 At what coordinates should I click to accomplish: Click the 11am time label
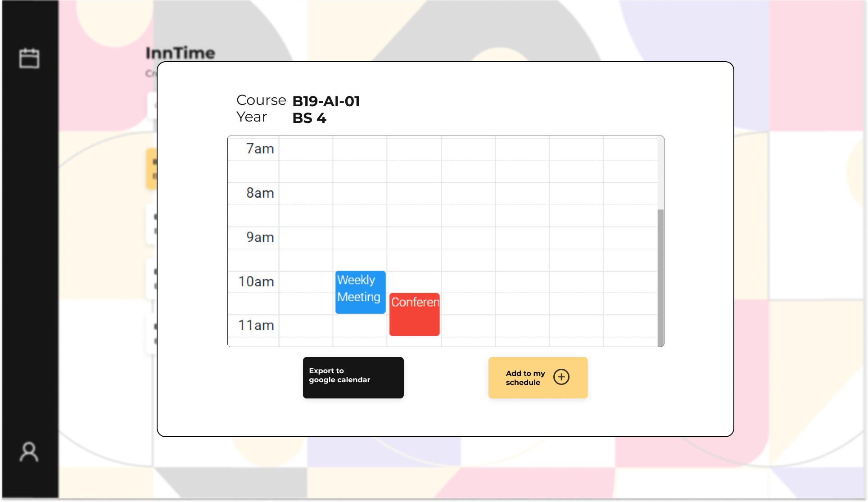coord(256,325)
